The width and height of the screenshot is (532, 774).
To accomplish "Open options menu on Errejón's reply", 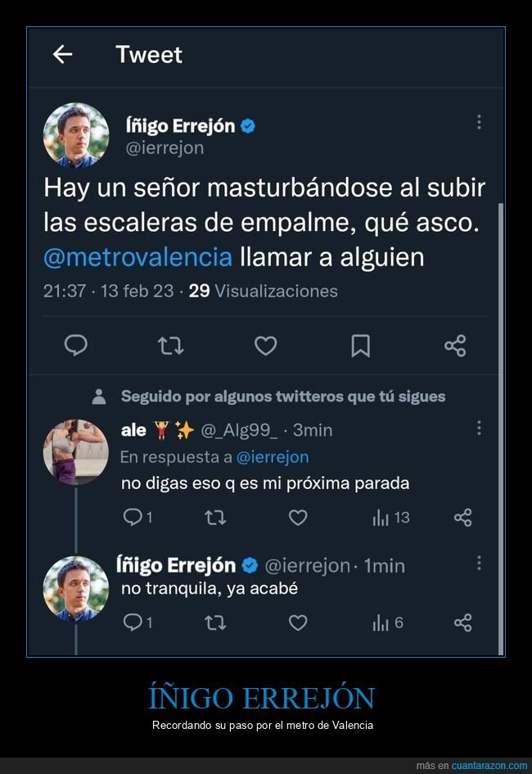I will 479,563.
